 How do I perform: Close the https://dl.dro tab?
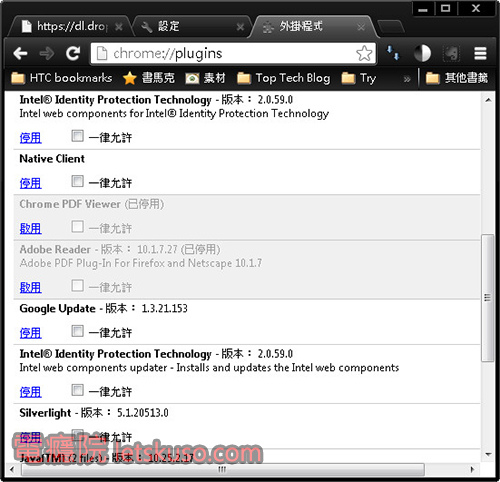[118, 27]
